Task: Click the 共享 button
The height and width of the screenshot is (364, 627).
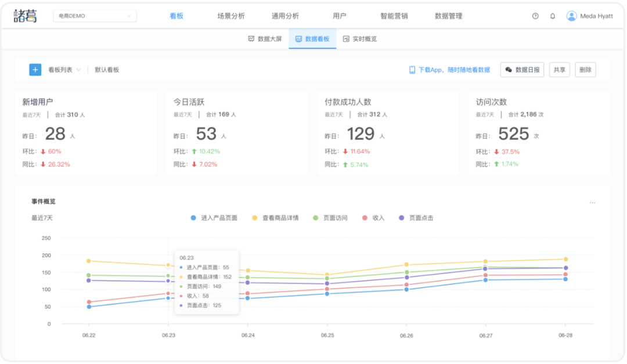Action: 559,70
